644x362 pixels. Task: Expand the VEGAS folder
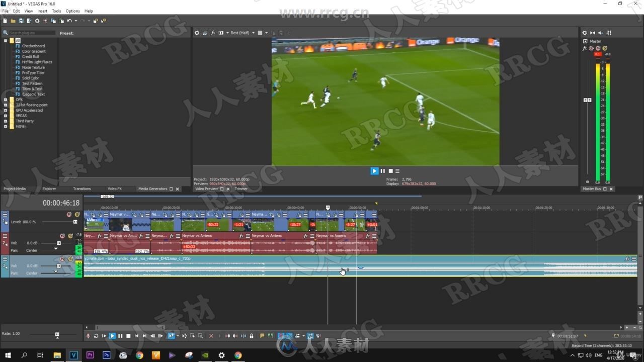[x=6, y=116]
